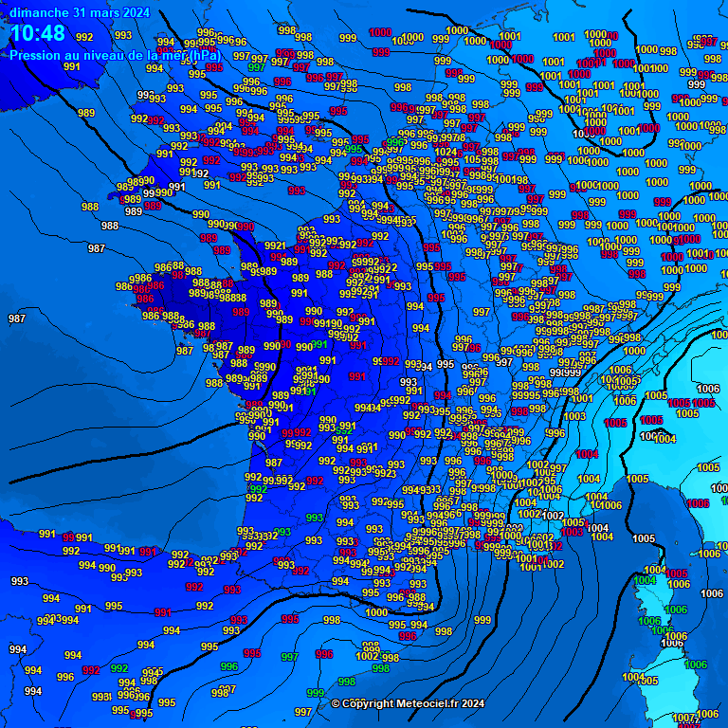Select the green 1006 value south of Corsica
The height and width of the screenshot is (728, 728).
[x=696, y=664]
